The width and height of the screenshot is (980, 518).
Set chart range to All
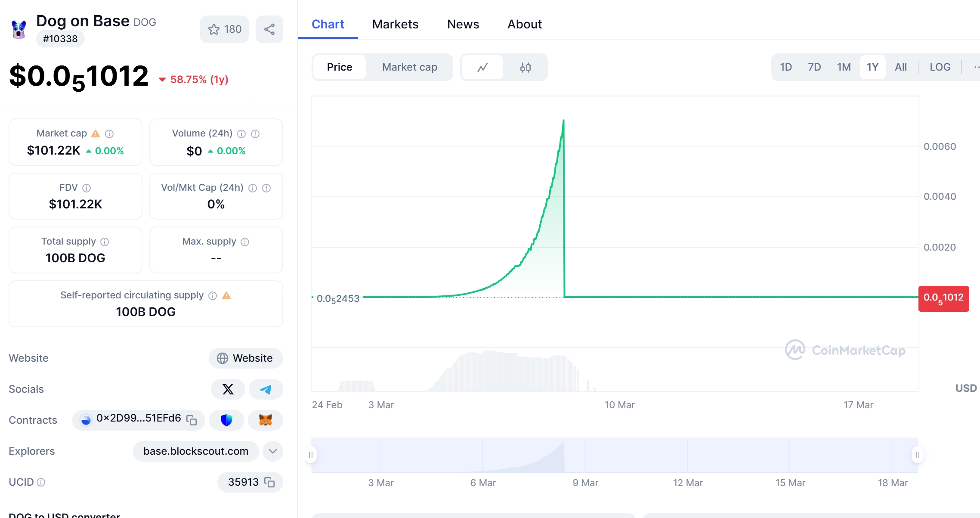point(901,67)
